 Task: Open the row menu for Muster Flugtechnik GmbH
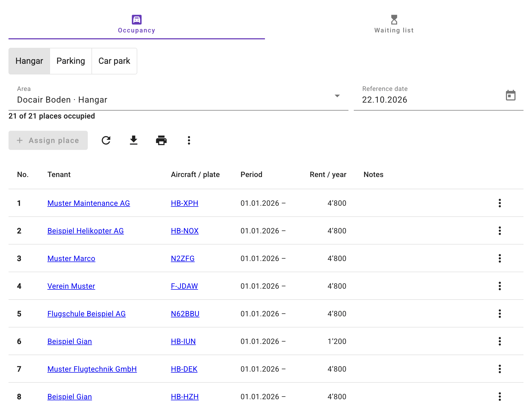pyautogui.click(x=500, y=369)
